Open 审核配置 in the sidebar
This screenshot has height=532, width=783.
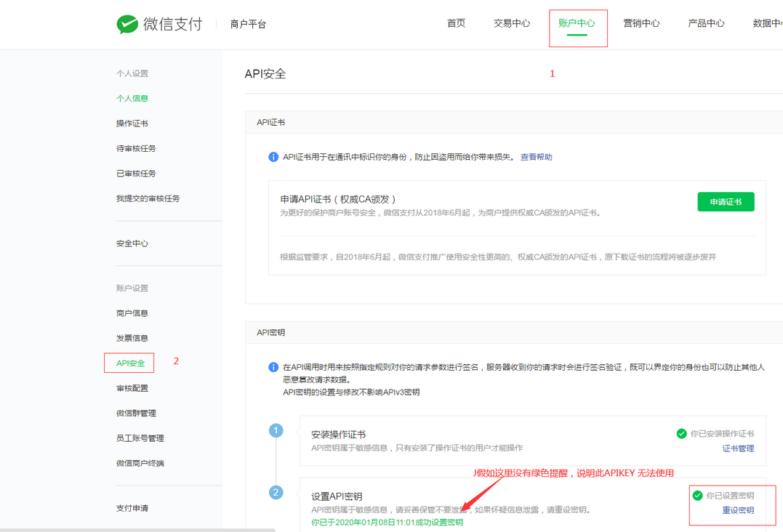click(132, 388)
